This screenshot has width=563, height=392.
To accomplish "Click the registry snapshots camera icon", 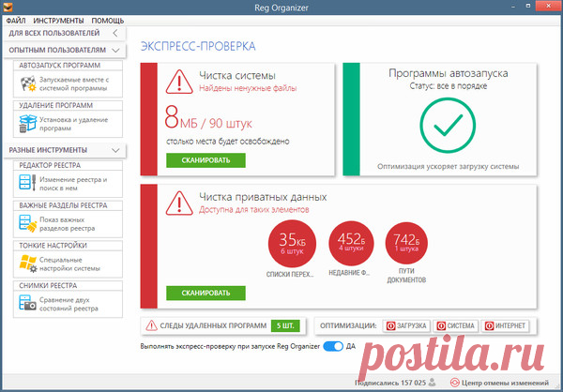I will 27,303.
